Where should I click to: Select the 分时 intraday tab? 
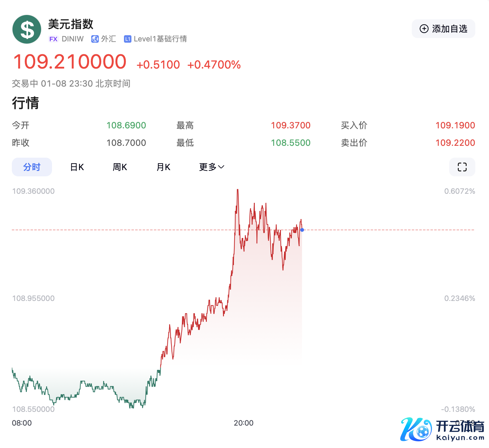pos(32,167)
